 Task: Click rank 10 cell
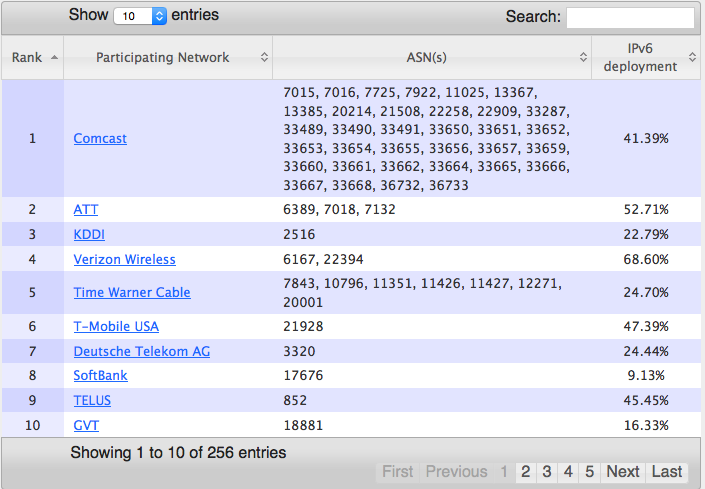point(32,425)
